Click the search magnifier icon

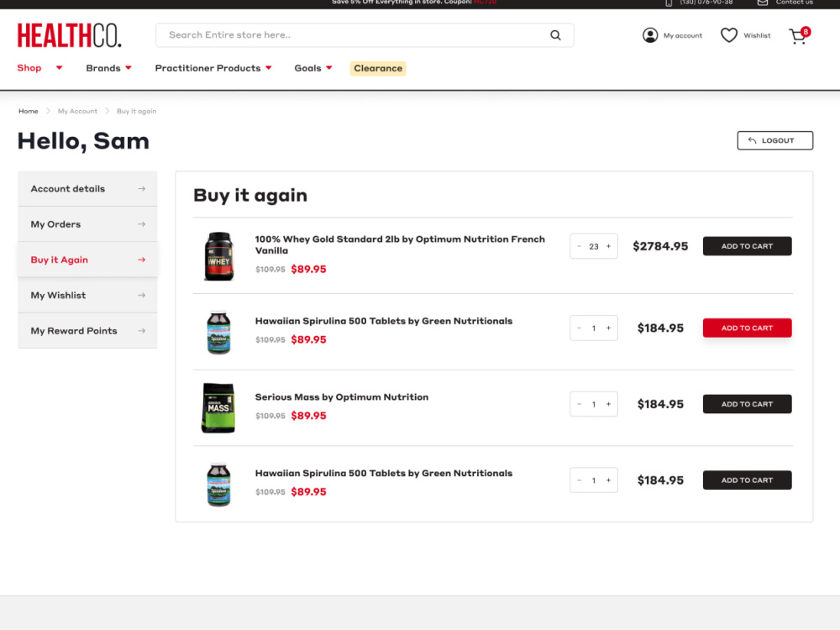pos(555,35)
